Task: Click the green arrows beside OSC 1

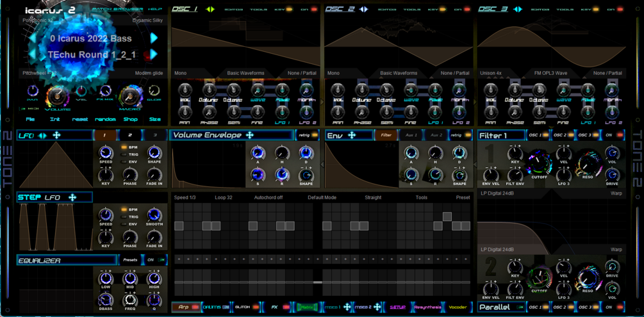Action: point(210,9)
